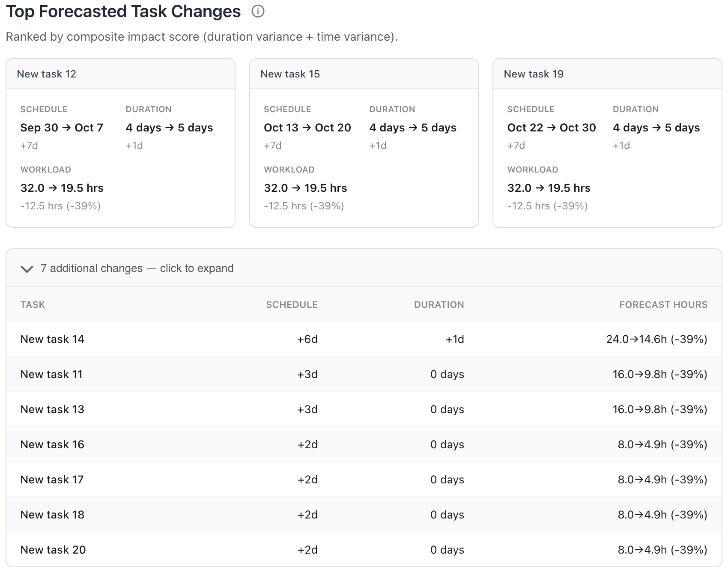Click forecast hours cell in New task 11 row

click(x=660, y=375)
